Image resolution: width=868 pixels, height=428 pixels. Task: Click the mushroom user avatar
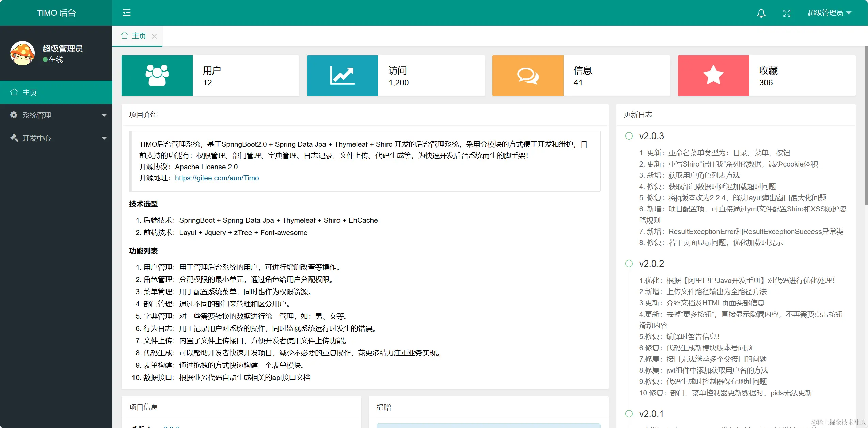tap(22, 53)
